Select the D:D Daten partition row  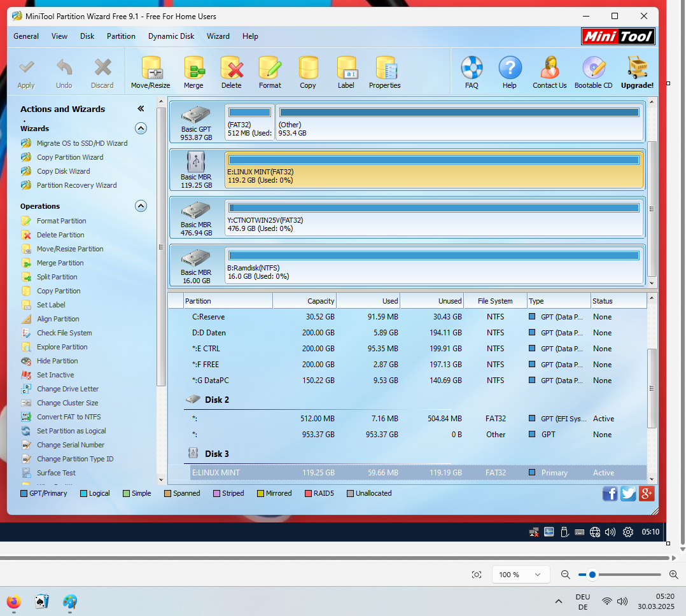tap(407, 332)
